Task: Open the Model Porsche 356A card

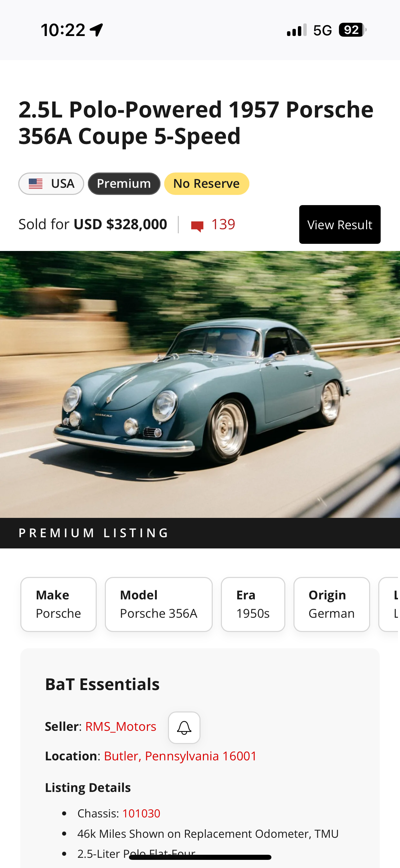Action: pyautogui.click(x=159, y=604)
